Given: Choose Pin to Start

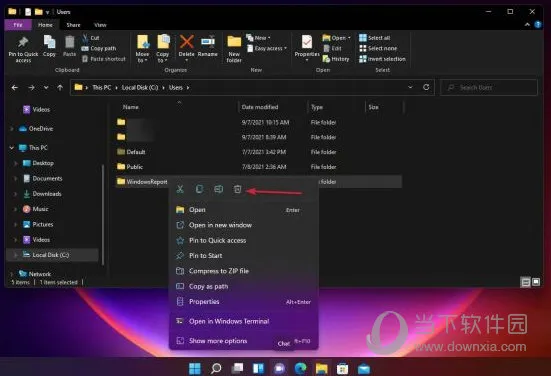Looking at the screenshot, I should [244, 255].
